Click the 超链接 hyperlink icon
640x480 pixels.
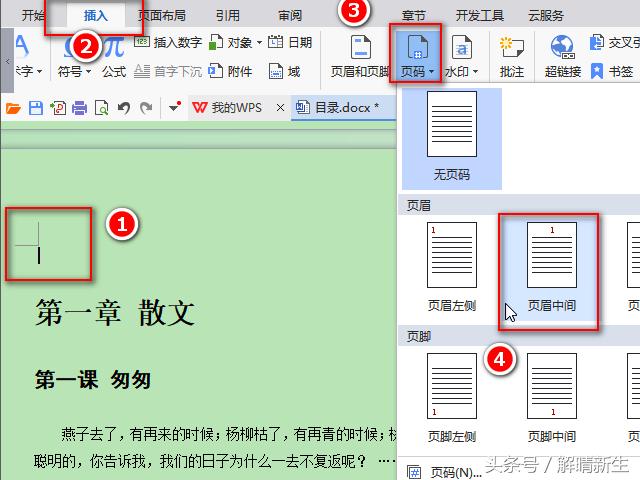(x=562, y=47)
